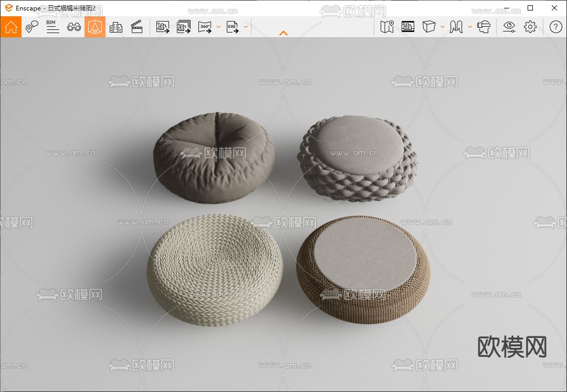
Task: Toggle the highlighted Safe Frame icon
Action: (95, 27)
